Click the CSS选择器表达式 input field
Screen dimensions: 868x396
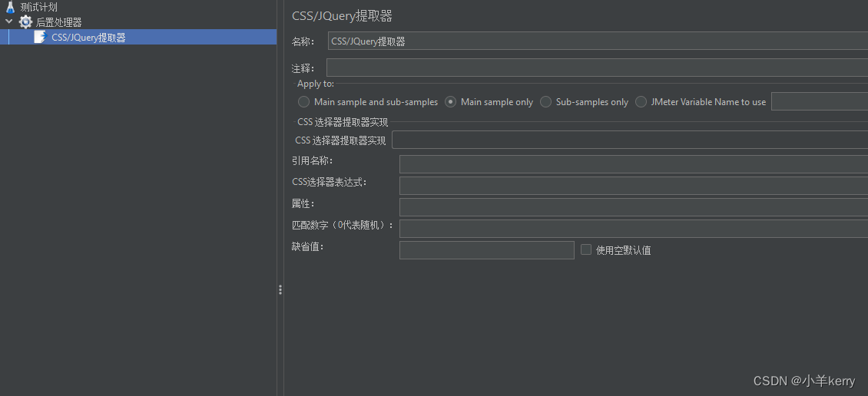634,185
